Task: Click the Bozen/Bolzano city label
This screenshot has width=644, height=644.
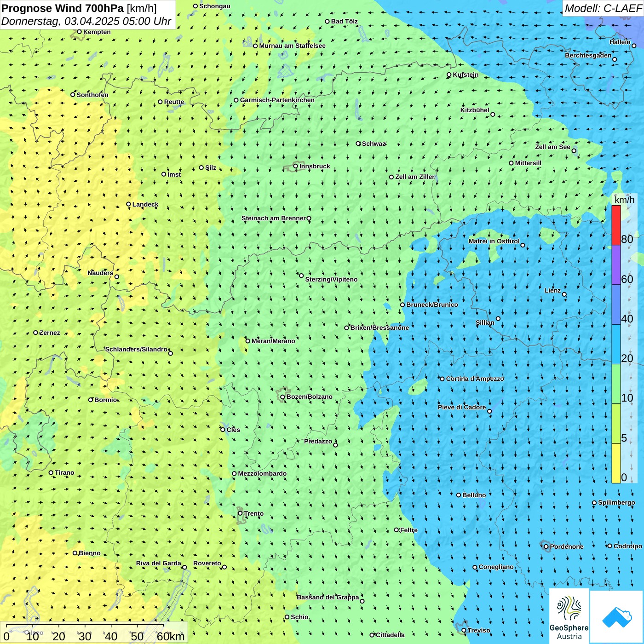Action: 309,397
